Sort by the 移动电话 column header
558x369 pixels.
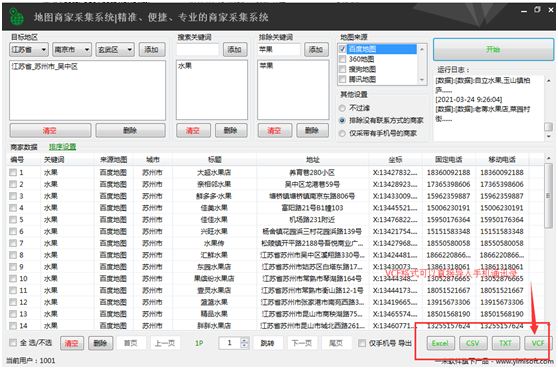point(502,160)
